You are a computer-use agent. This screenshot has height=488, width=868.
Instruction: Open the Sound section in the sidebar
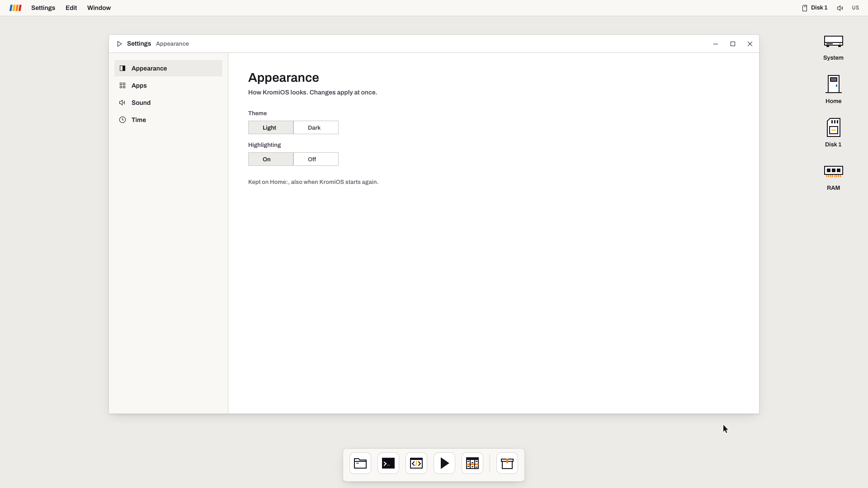[168, 103]
